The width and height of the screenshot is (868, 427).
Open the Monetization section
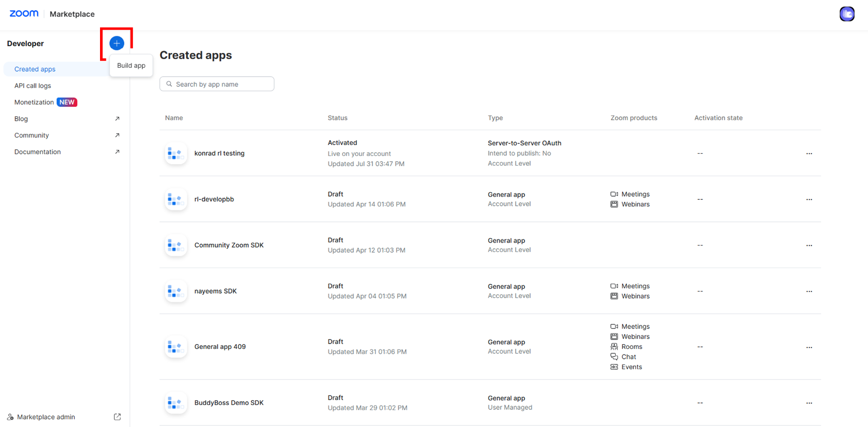point(34,102)
